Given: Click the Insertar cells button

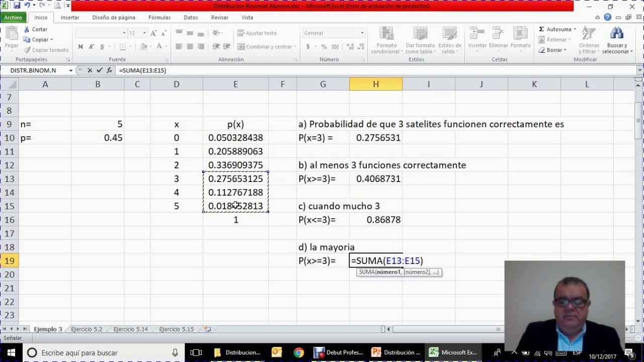Looking at the screenshot, I should [x=477, y=38].
